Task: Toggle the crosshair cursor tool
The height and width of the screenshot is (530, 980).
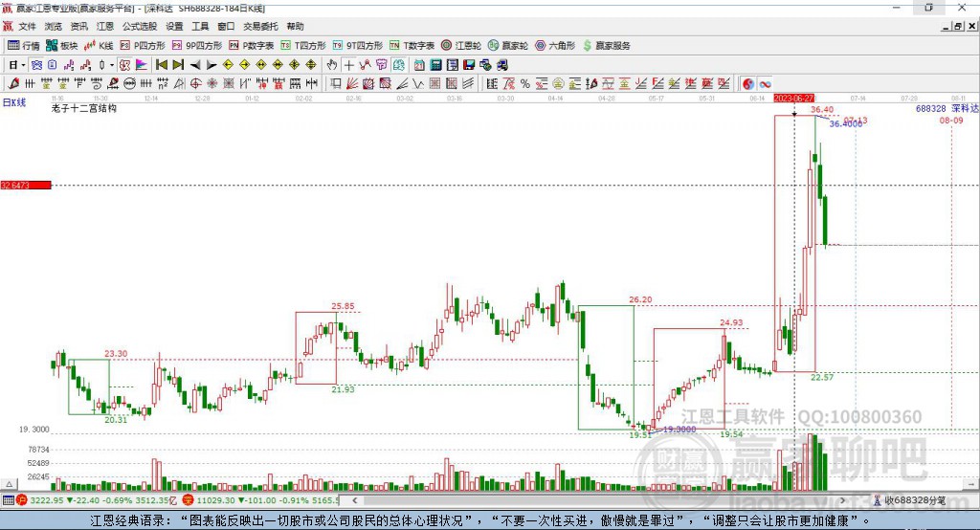Action: [x=348, y=65]
